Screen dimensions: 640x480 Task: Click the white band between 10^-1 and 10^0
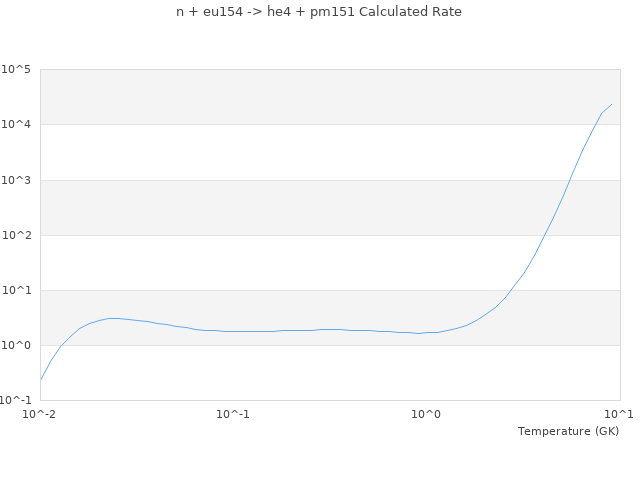coord(300,373)
